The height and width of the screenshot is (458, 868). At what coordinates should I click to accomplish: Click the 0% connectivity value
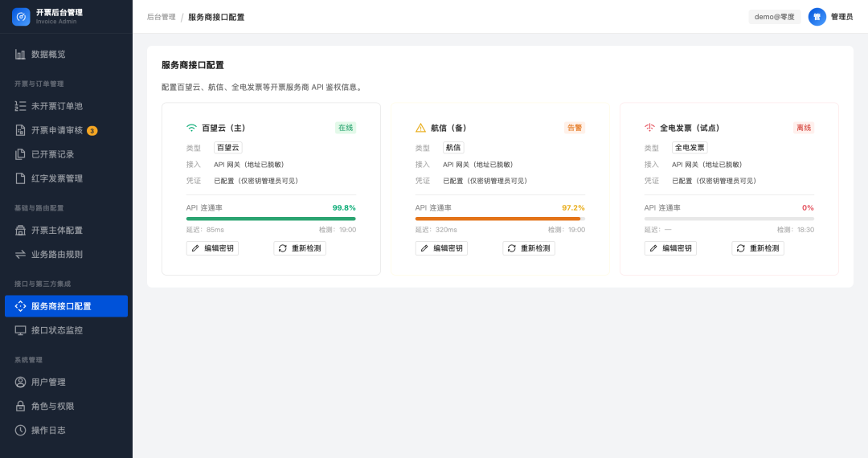(x=808, y=208)
